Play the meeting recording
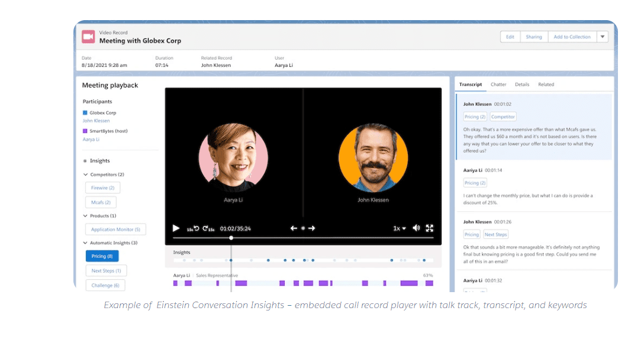644x343 pixels. pos(176,228)
